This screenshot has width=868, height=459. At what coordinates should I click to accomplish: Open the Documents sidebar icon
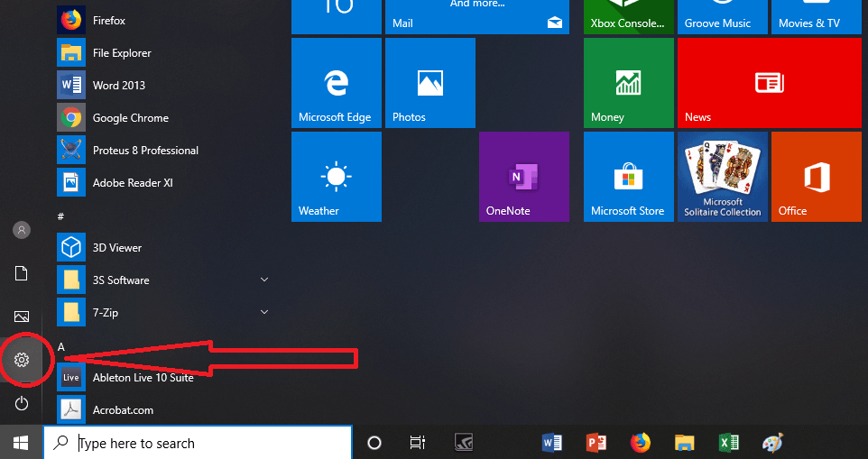21,273
